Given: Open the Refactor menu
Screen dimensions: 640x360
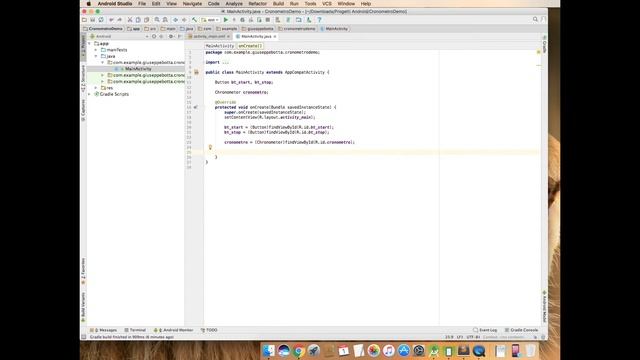Looking at the screenshot, I should 258,4.
